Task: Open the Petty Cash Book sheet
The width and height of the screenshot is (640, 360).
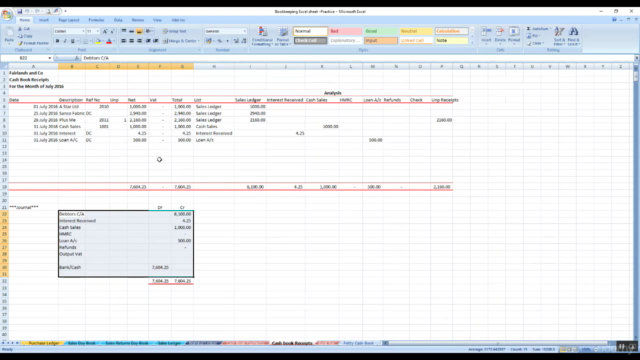Action: click(358, 343)
